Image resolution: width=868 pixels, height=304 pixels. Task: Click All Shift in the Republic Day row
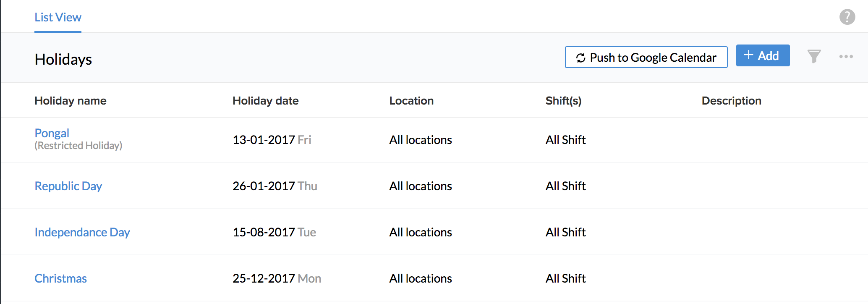point(565,186)
